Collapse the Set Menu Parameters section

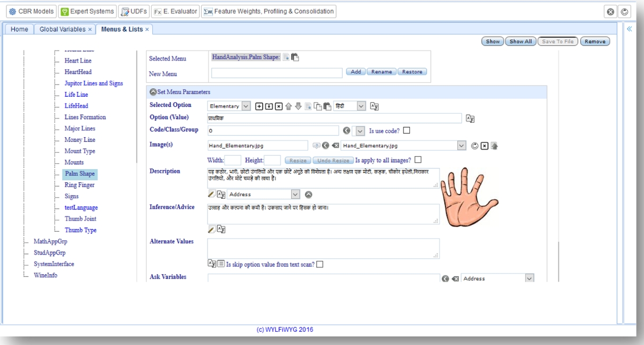click(x=153, y=92)
